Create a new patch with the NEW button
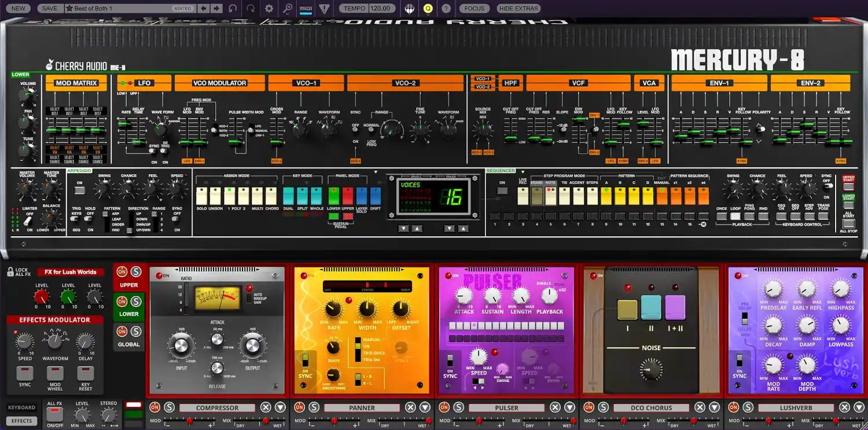The height and width of the screenshot is (430, 868). tap(17, 8)
